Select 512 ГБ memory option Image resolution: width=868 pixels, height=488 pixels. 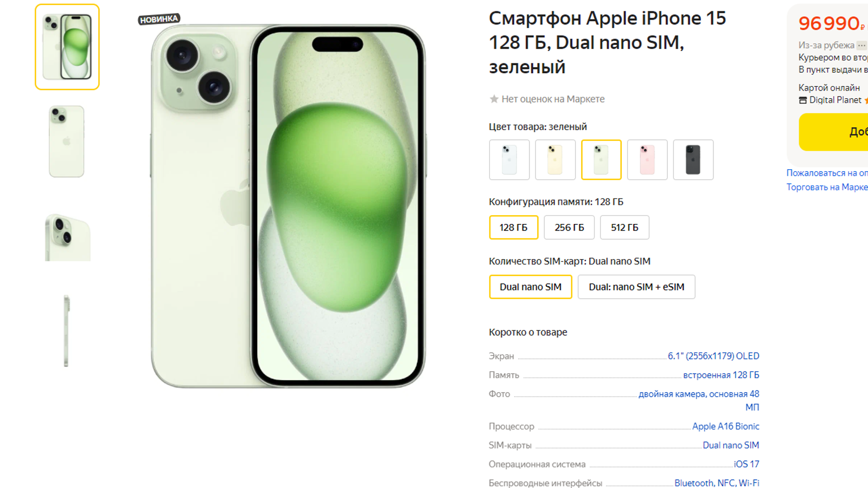(624, 227)
